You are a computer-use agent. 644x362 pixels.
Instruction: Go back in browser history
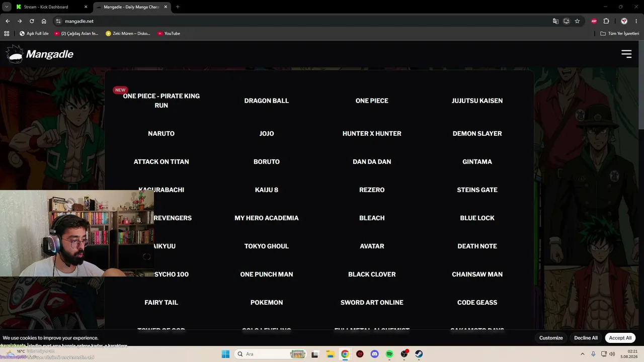coord(8,21)
